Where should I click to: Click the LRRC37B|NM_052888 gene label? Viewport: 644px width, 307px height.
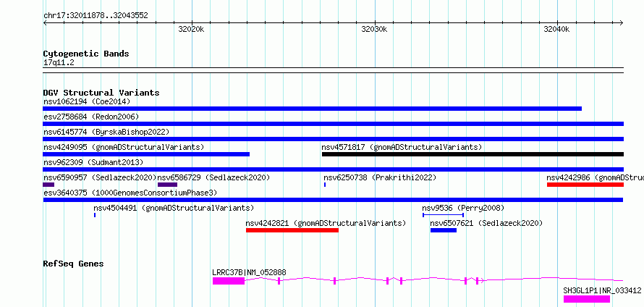pos(250,272)
